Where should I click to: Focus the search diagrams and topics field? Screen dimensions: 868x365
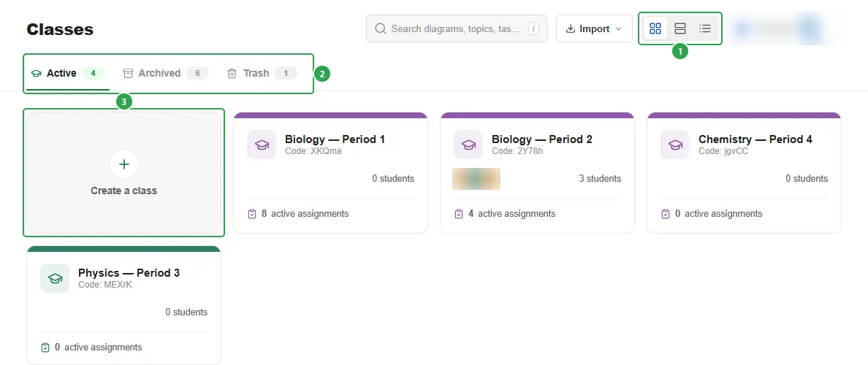pyautogui.click(x=456, y=28)
